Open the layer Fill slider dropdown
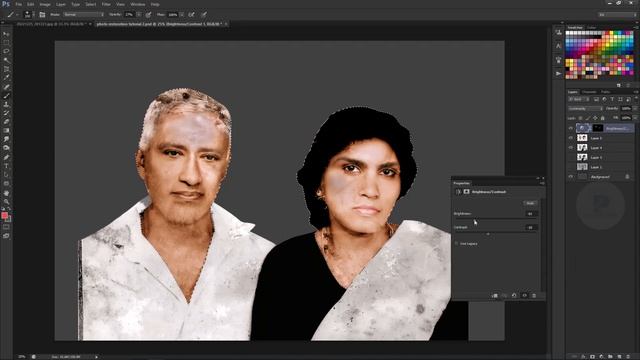 [635, 118]
